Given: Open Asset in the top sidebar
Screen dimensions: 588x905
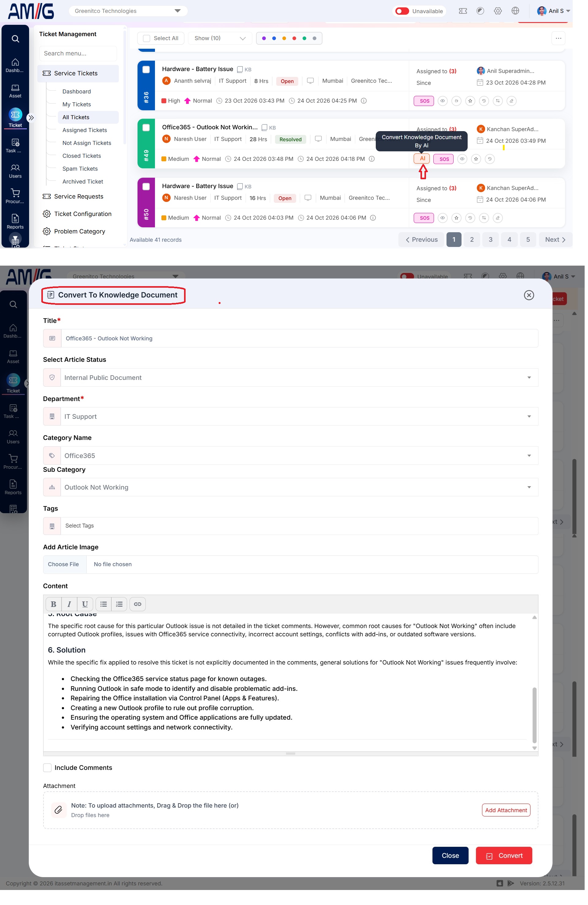Looking at the screenshot, I should click(15, 91).
